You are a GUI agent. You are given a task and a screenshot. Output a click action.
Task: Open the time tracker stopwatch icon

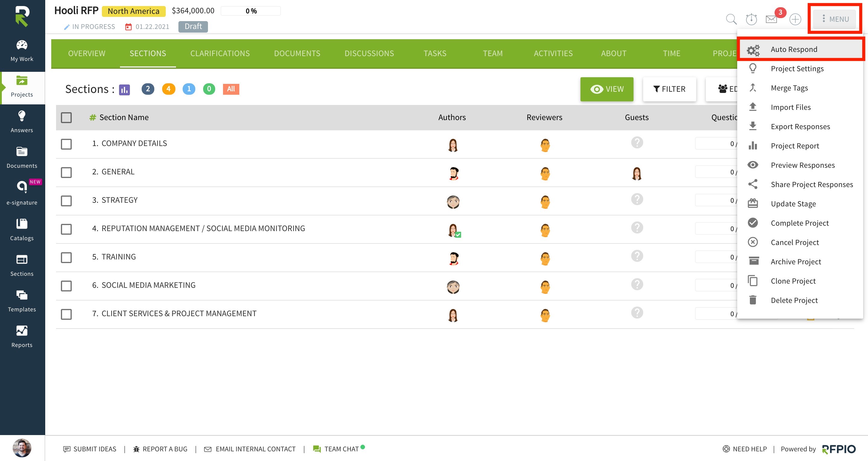(751, 19)
